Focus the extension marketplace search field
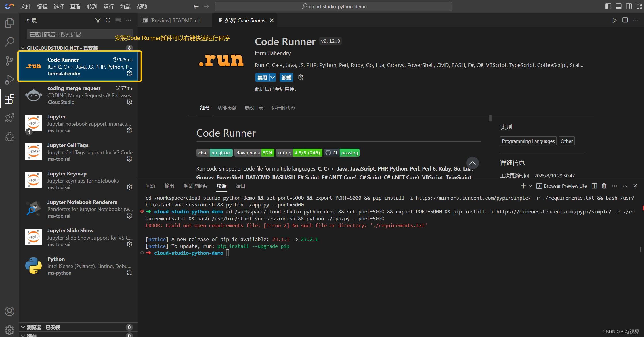 pyautogui.click(x=72, y=35)
